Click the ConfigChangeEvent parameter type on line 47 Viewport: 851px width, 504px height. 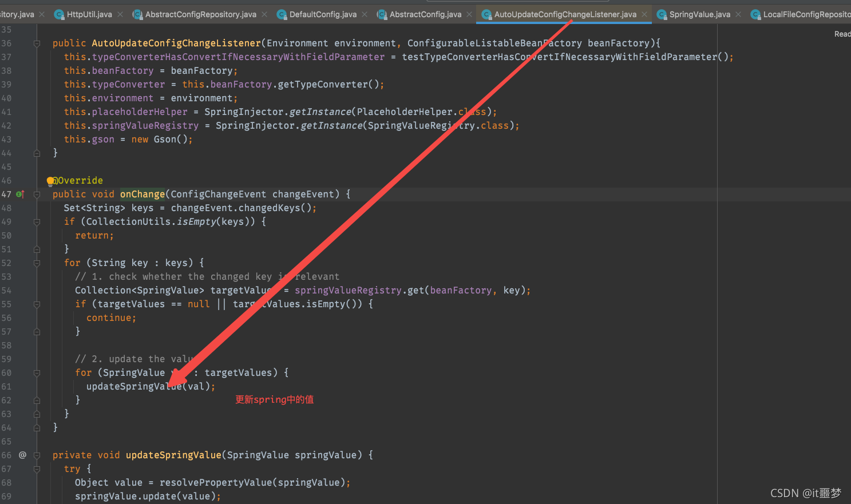(x=219, y=195)
